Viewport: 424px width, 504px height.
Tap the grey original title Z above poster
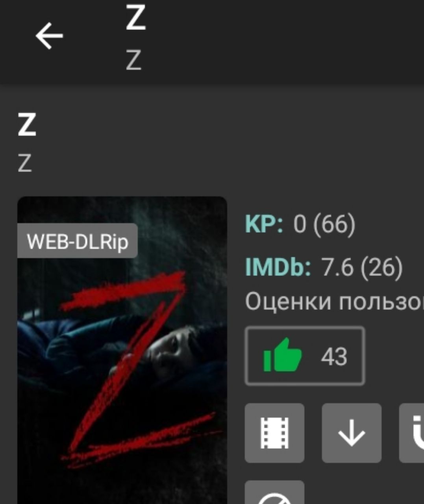24,163
